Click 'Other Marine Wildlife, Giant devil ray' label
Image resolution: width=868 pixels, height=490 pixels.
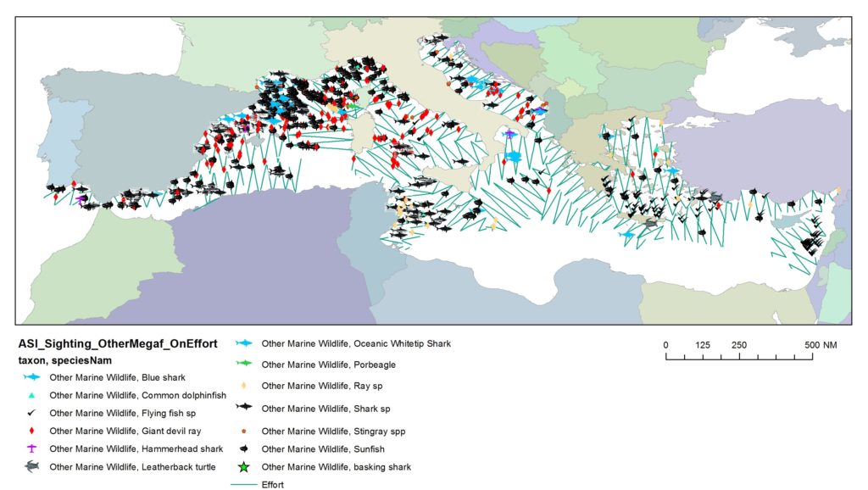[x=125, y=431]
